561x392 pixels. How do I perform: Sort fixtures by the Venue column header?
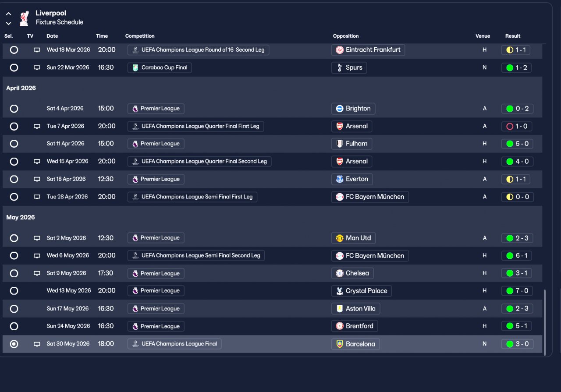pos(483,36)
